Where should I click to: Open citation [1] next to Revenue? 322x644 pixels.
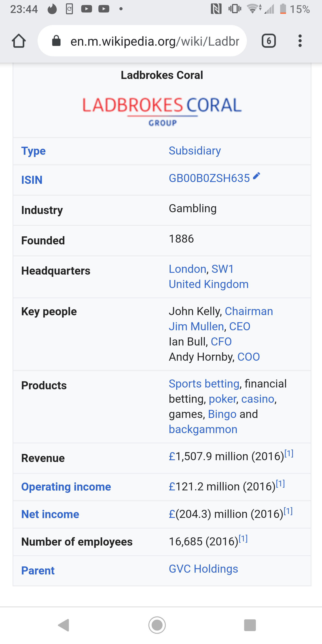pos(289,453)
